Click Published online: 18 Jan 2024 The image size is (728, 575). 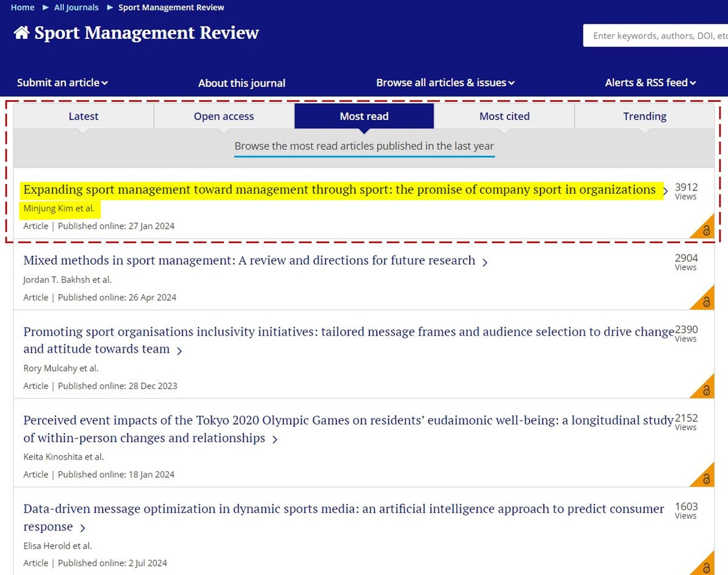[x=116, y=475]
